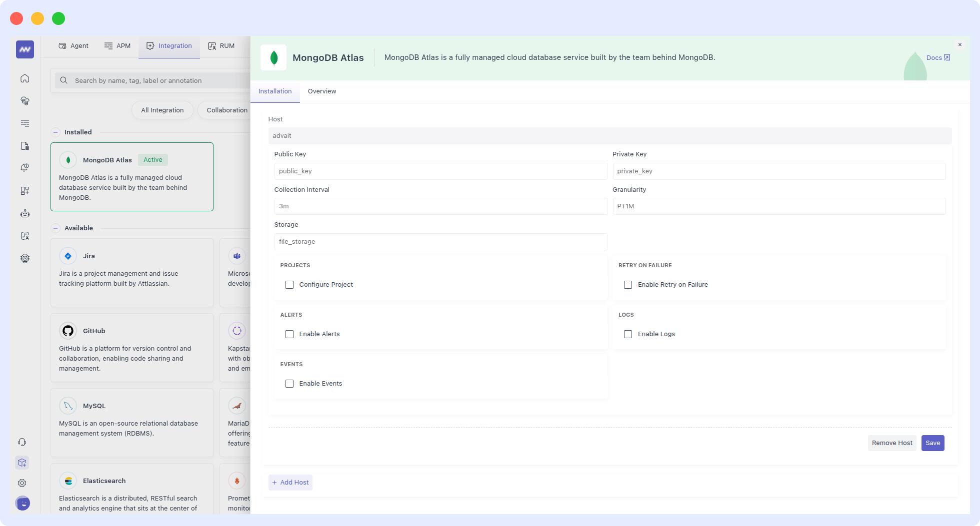This screenshot has width=980, height=526.
Task: Click the MongoDB leaf icon in panel header
Action: pos(273,57)
